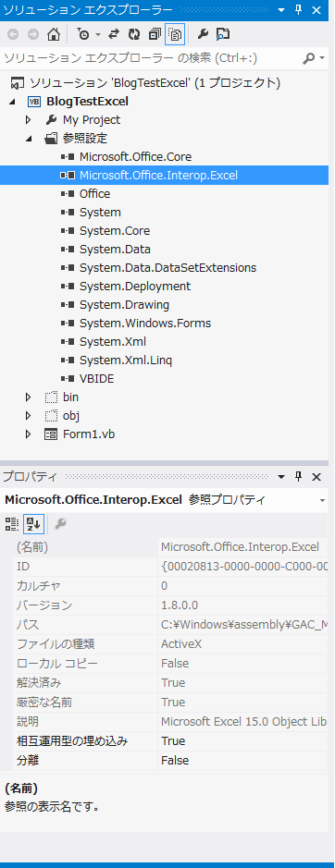Select the System reference
The image size is (335, 868).
[x=100, y=212]
